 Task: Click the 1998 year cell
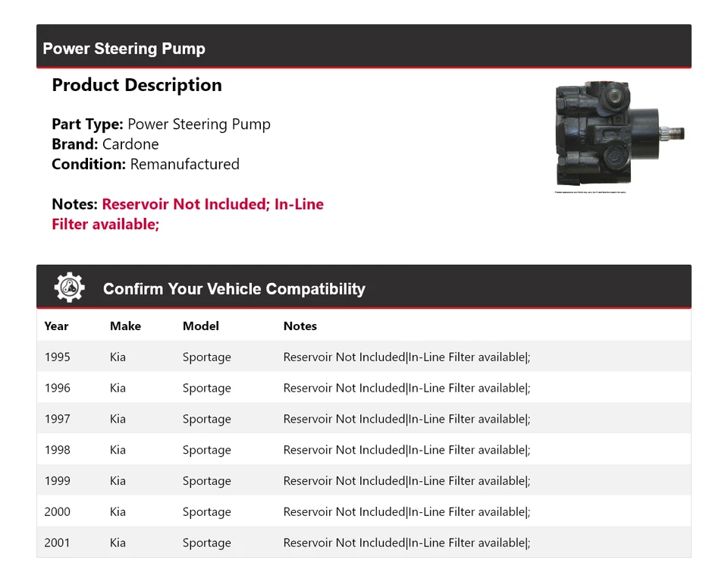pyautogui.click(x=57, y=450)
